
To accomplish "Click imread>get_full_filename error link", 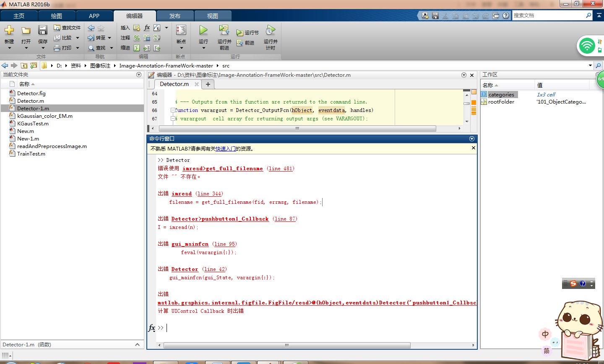I will point(223,169).
